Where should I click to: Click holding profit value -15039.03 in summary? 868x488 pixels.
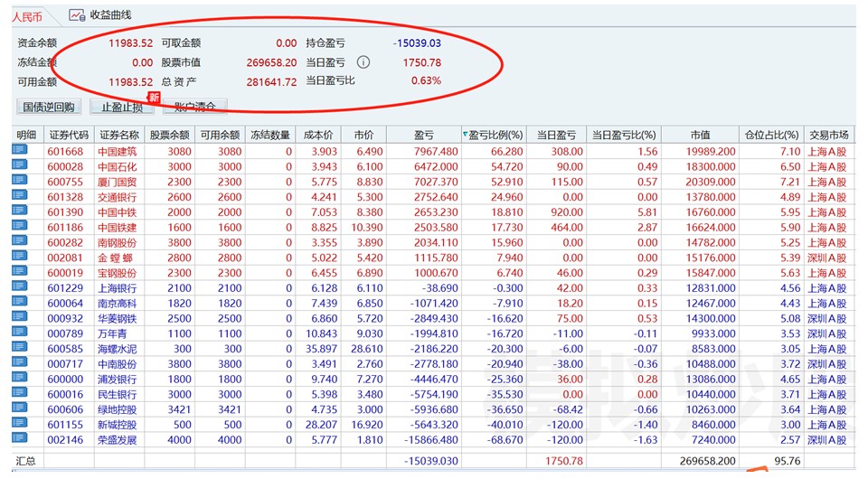[x=417, y=43]
